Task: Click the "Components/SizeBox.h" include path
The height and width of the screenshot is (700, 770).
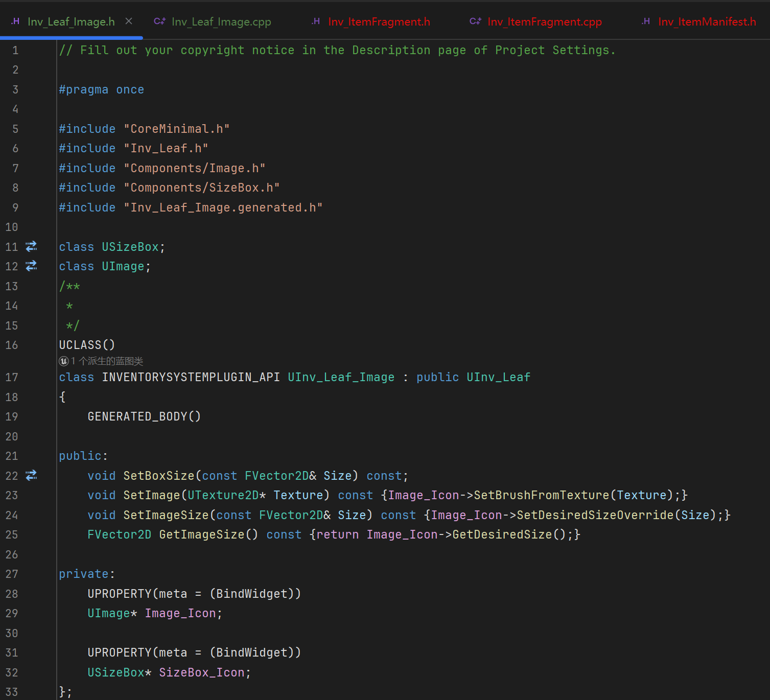Action: click(x=202, y=188)
